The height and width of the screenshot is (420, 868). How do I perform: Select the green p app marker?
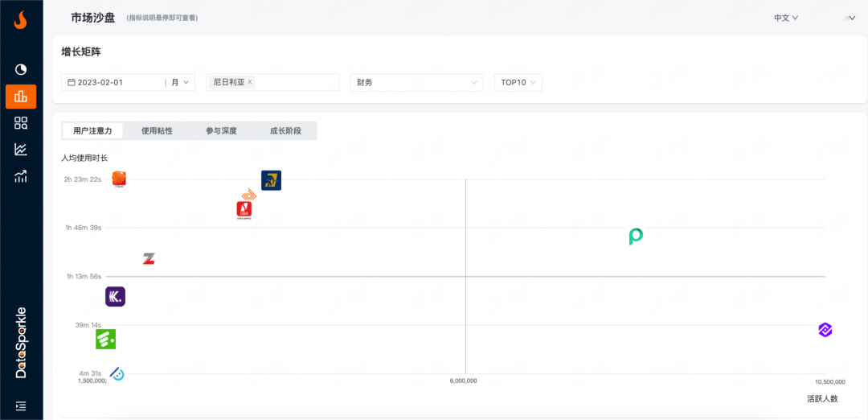pos(636,236)
